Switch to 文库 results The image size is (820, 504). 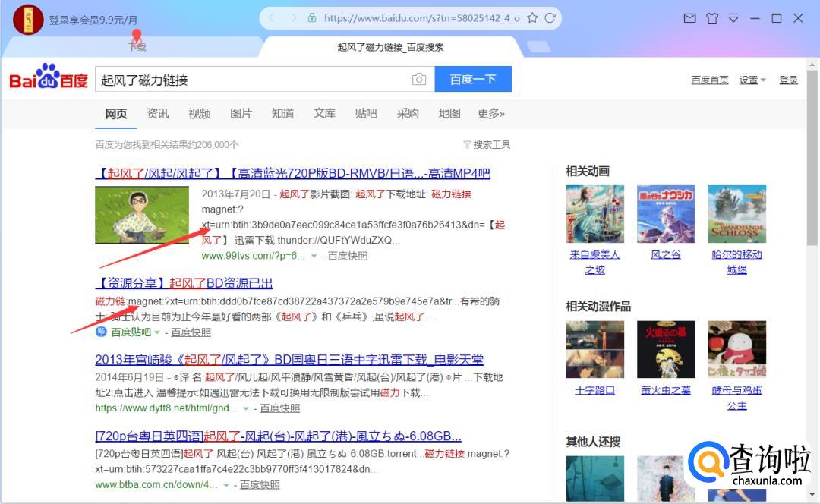[324, 113]
